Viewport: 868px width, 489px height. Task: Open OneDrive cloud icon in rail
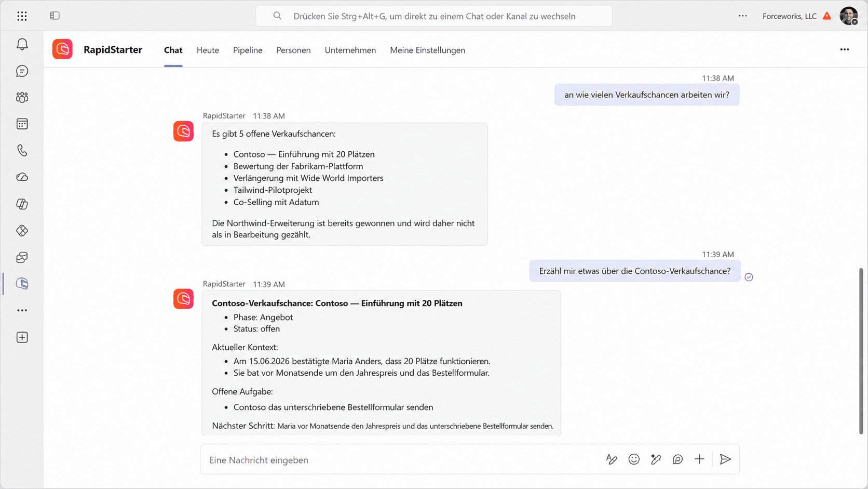tap(22, 177)
